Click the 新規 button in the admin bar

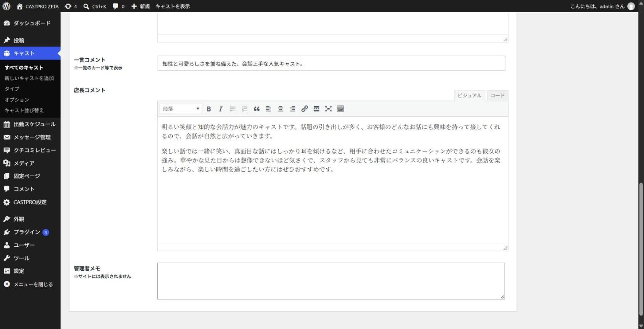[140, 6]
